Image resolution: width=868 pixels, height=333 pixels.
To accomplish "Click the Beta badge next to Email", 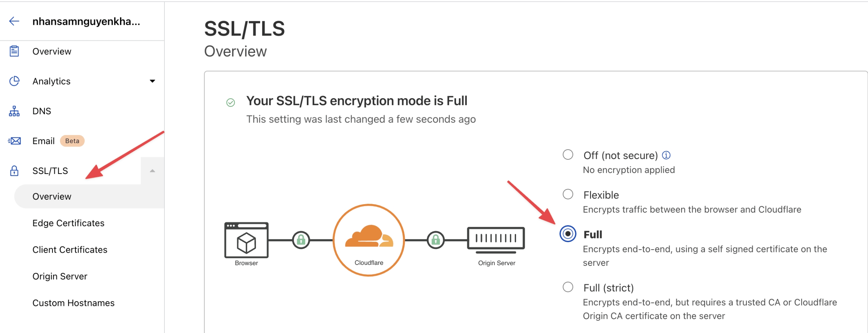I will pyautogui.click(x=72, y=140).
